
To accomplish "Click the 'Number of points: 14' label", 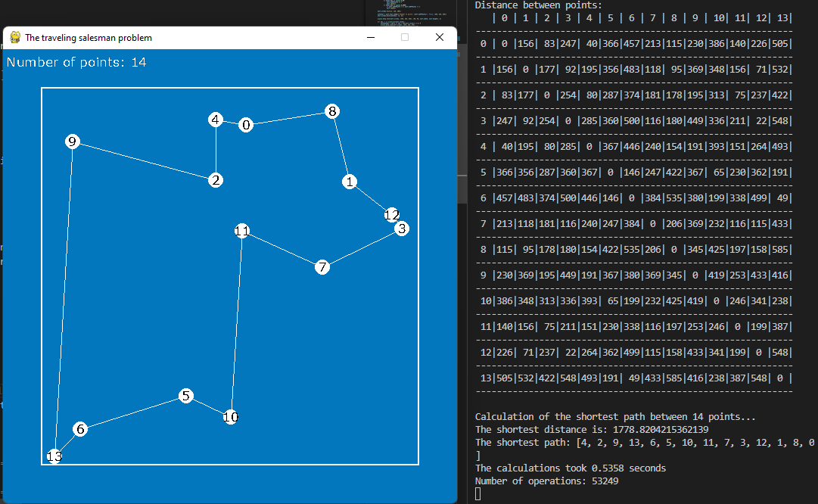I will (x=79, y=62).
